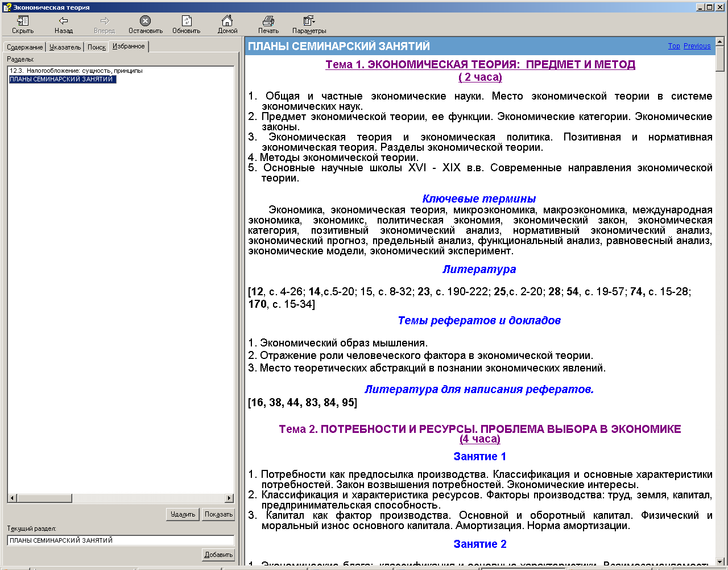The width and height of the screenshot is (728, 570).
Task: Click content pane vertical scrollbar up arrow
Action: pos(720,42)
